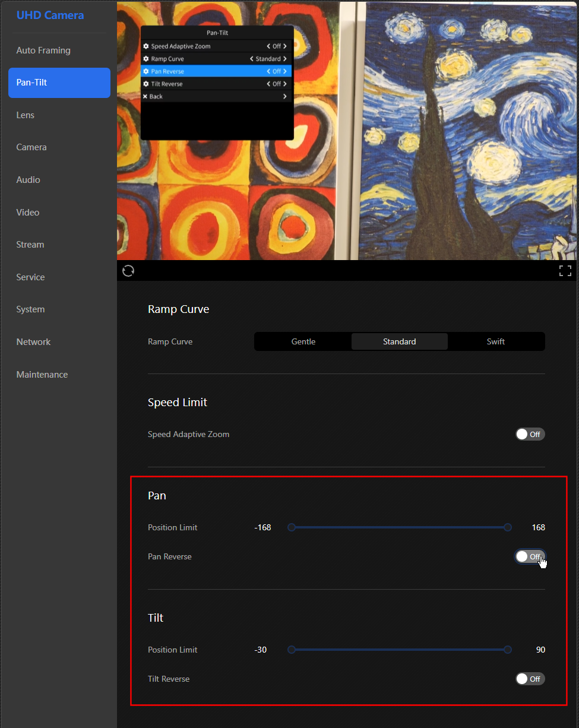Choose the Standard ramp curve option
The image size is (579, 728).
[x=400, y=341]
